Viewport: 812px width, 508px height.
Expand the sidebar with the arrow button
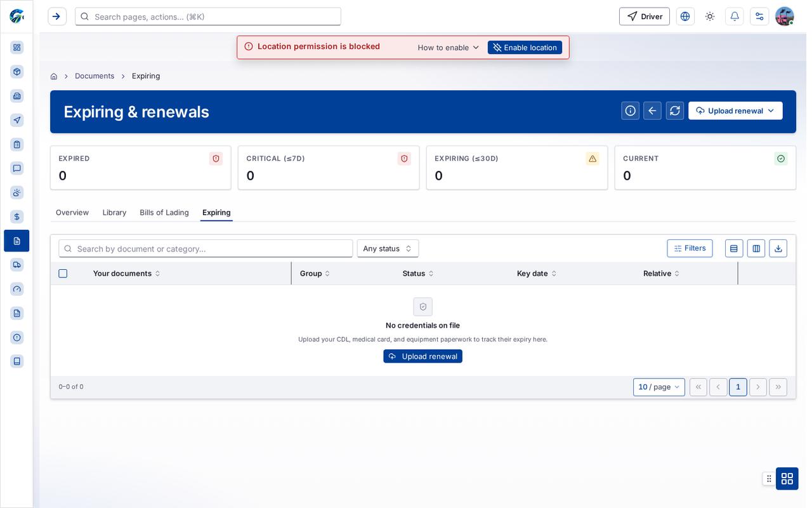tap(57, 17)
